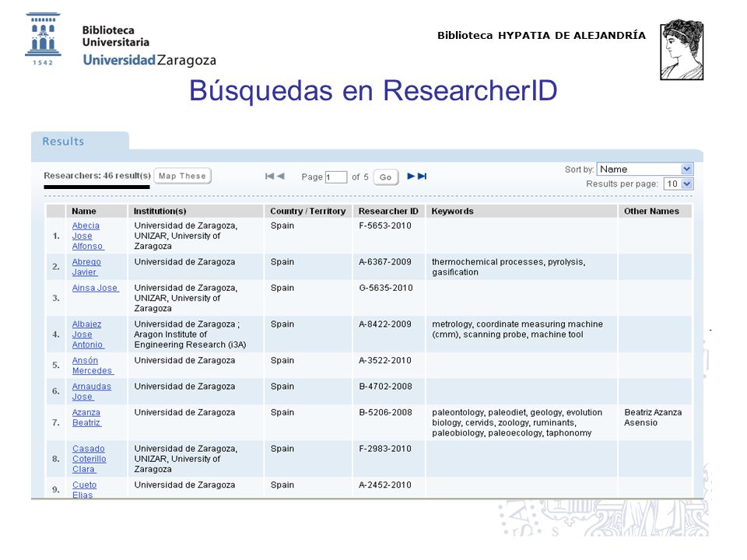Click the Biblioteca Universitaria text

point(116,37)
